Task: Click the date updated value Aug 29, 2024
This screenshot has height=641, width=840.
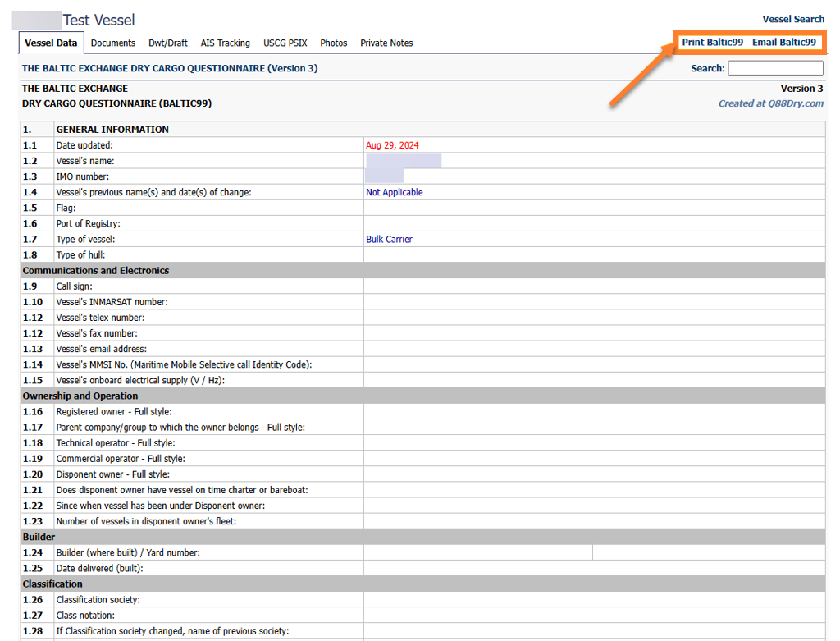Action: (392, 145)
